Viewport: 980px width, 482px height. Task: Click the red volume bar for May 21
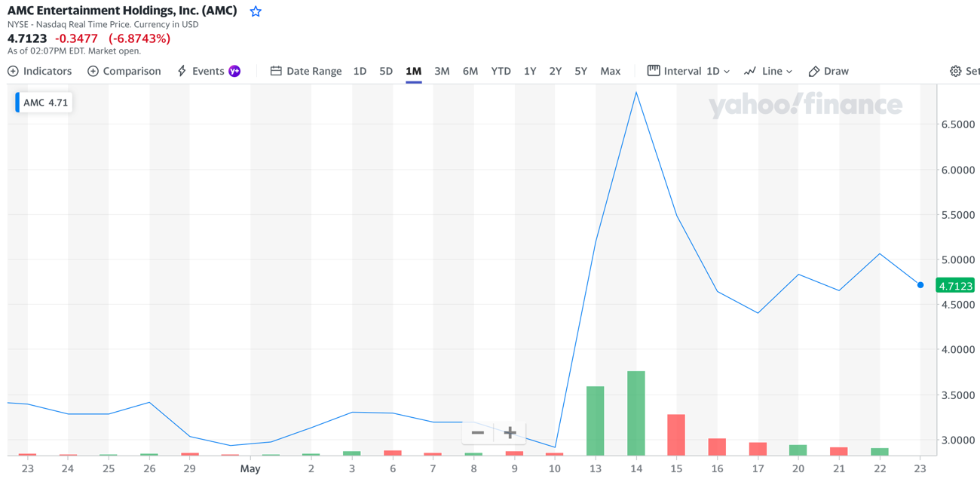[839, 451]
